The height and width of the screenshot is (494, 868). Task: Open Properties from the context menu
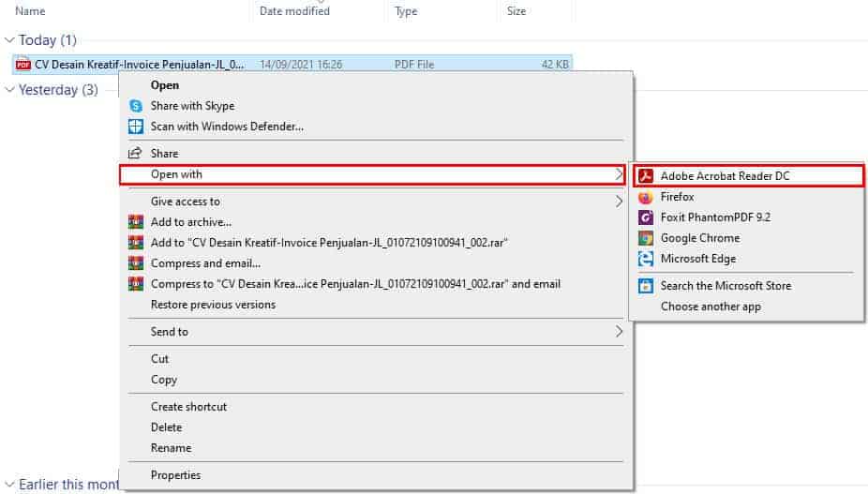tap(175, 475)
